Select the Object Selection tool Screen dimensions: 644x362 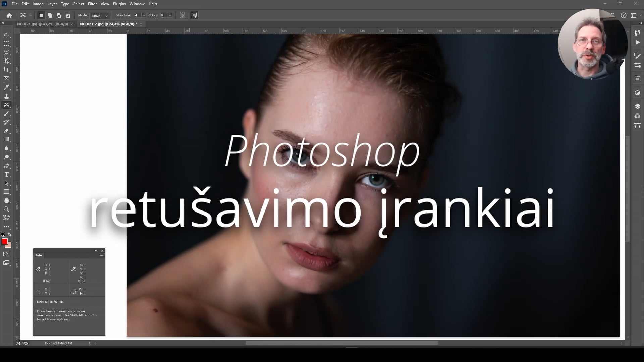pos(6,61)
